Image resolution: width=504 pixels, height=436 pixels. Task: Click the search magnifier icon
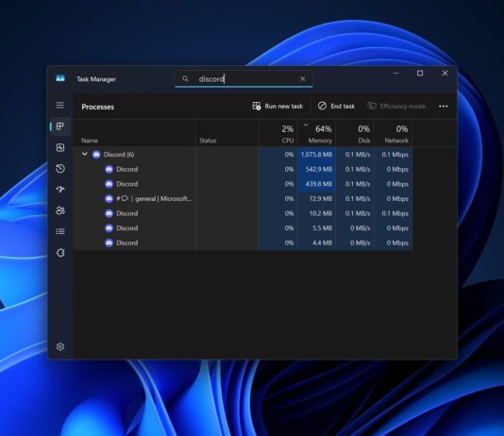click(x=185, y=78)
